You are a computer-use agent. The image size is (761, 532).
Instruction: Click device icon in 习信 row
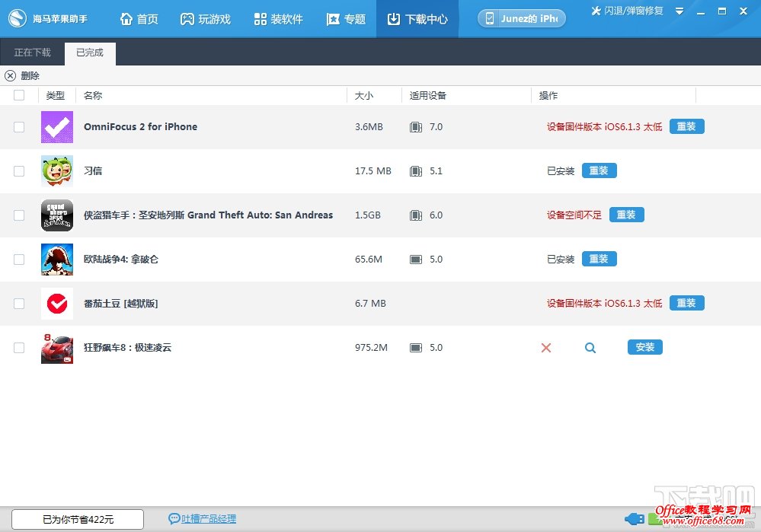coord(416,171)
